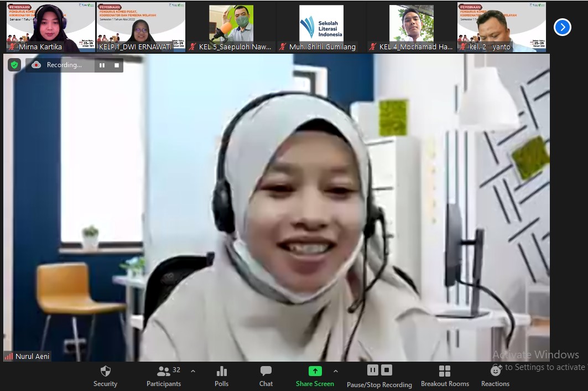Click the green Share Screen icon
The width and height of the screenshot is (588, 391).
315,371
